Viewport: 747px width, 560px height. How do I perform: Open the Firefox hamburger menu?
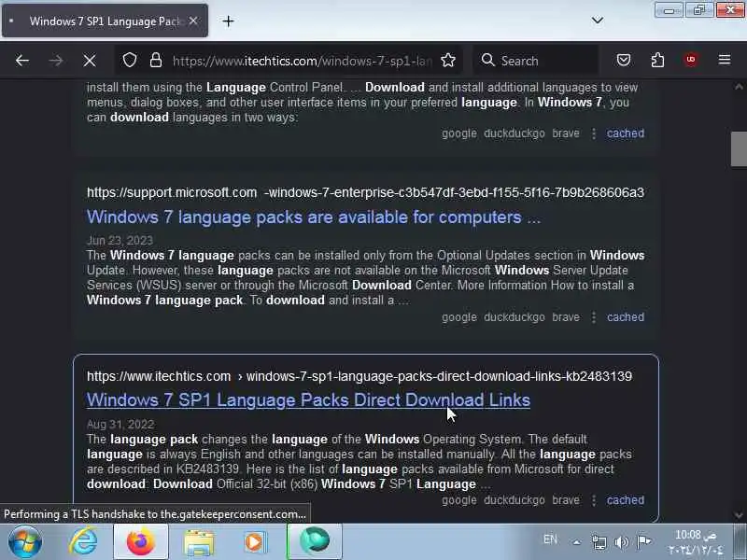point(725,60)
